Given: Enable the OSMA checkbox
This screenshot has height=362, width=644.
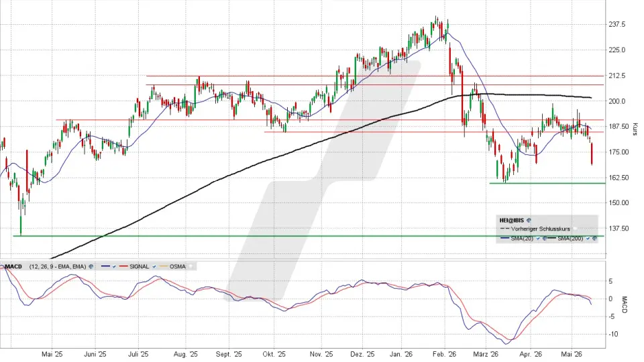Looking at the screenshot, I should coord(191,266).
